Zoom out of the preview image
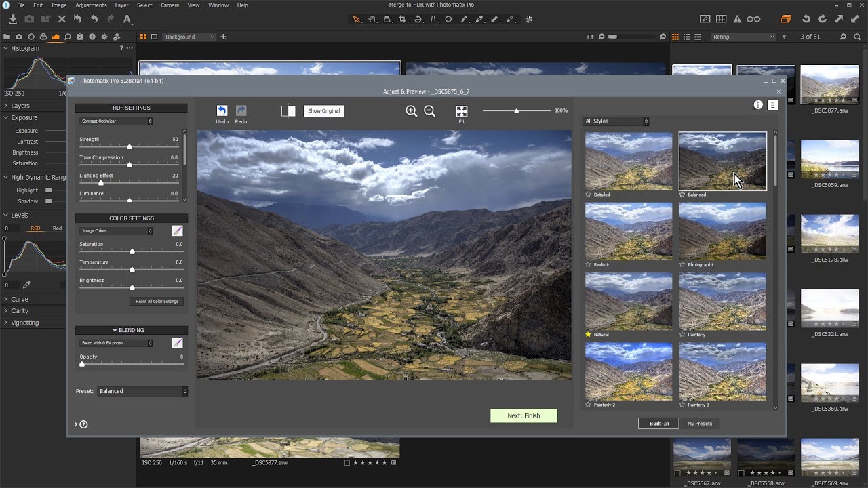 (429, 110)
